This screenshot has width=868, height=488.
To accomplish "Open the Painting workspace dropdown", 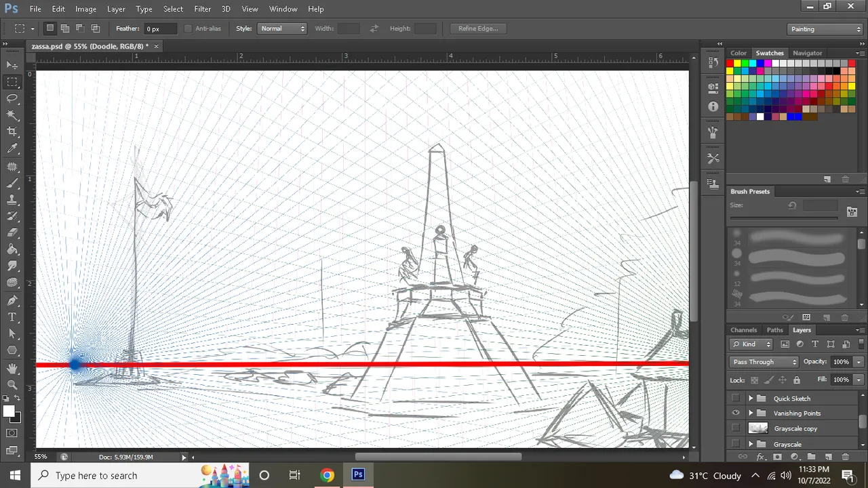I will coord(825,29).
